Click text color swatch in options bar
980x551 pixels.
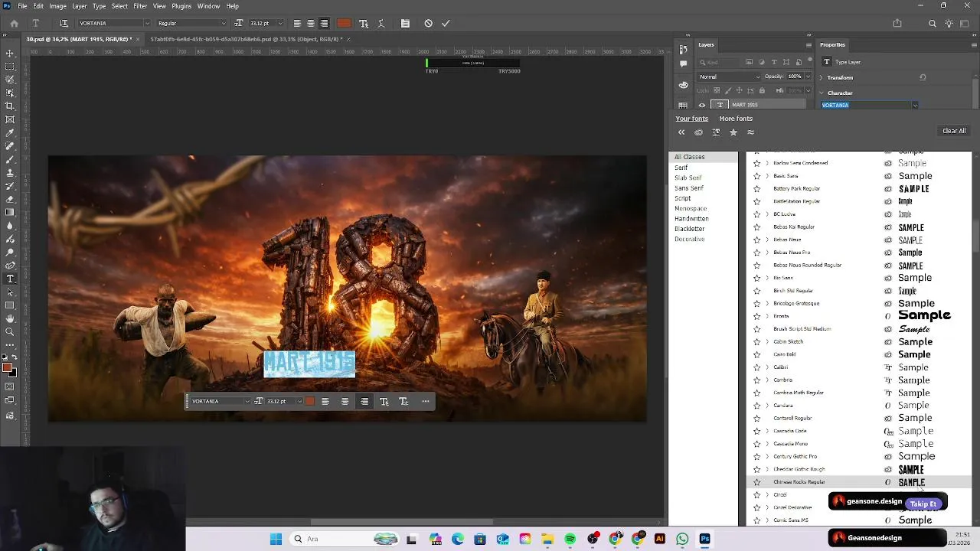[x=344, y=23]
